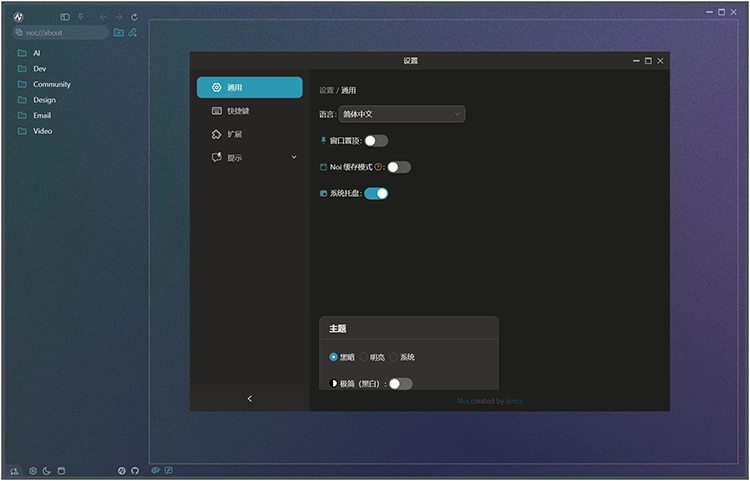Open the 语言 dropdown
This screenshot has width=750, height=481.
click(402, 114)
